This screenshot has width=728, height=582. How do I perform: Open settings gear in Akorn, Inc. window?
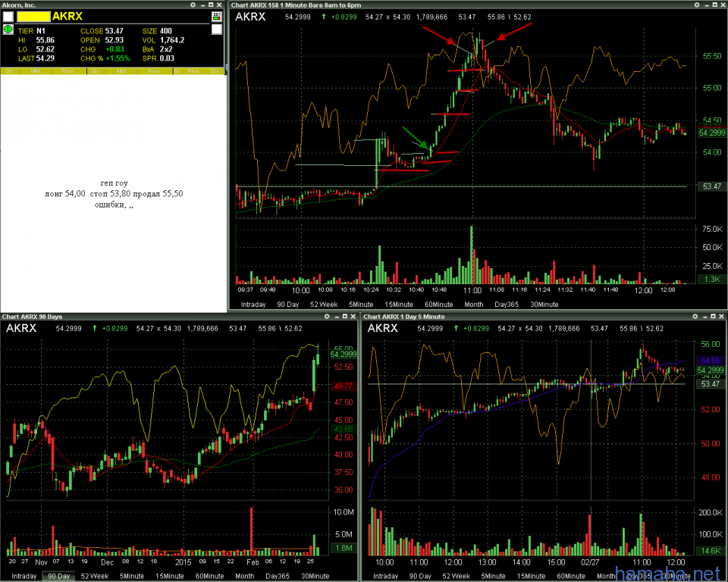click(193, 5)
